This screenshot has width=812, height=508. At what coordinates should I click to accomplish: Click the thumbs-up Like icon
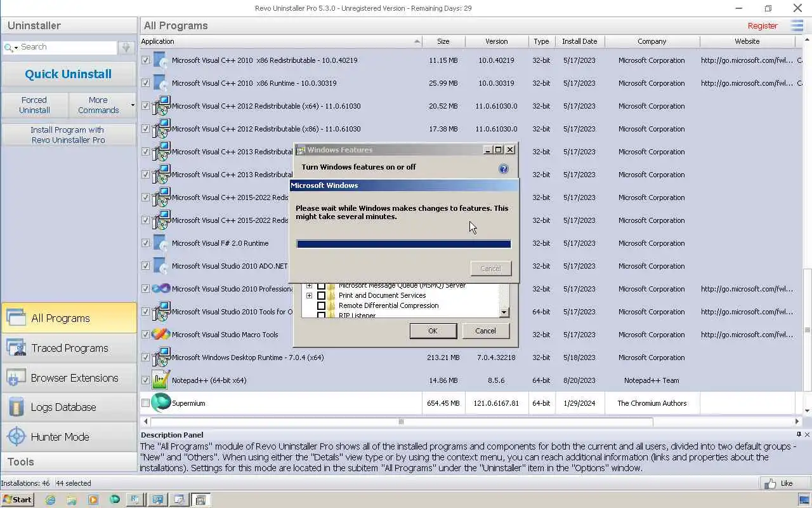click(770, 483)
